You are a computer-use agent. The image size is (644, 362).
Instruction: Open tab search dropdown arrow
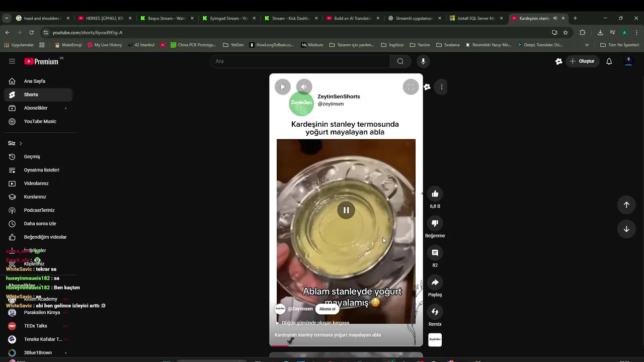point(7,18)
